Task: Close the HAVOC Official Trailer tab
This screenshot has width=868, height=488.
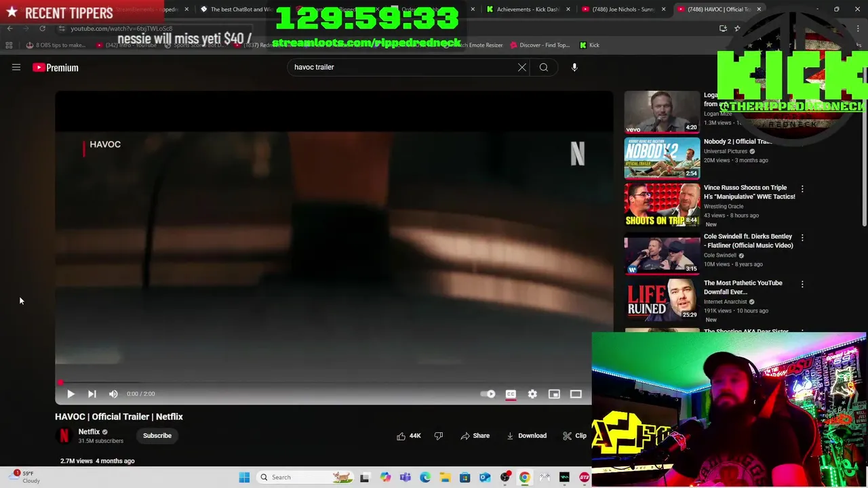Action: click(x=759, y=9)
